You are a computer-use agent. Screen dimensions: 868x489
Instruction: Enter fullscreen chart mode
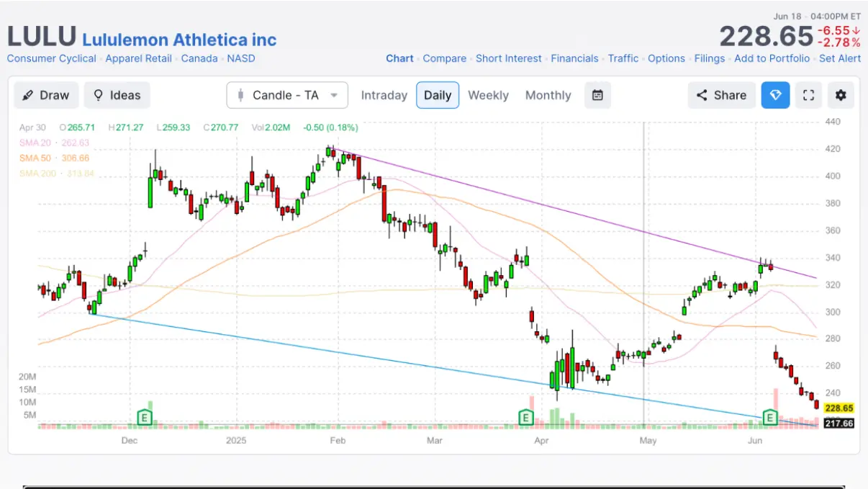pos(808,95)
